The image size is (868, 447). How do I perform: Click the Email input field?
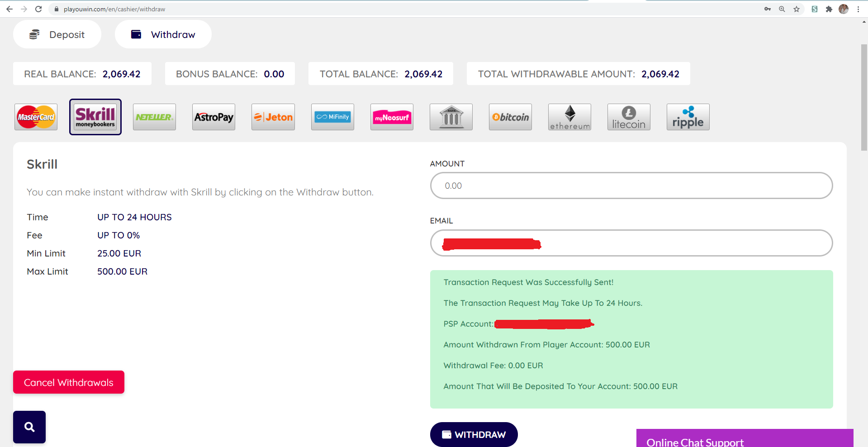(631, 243)
